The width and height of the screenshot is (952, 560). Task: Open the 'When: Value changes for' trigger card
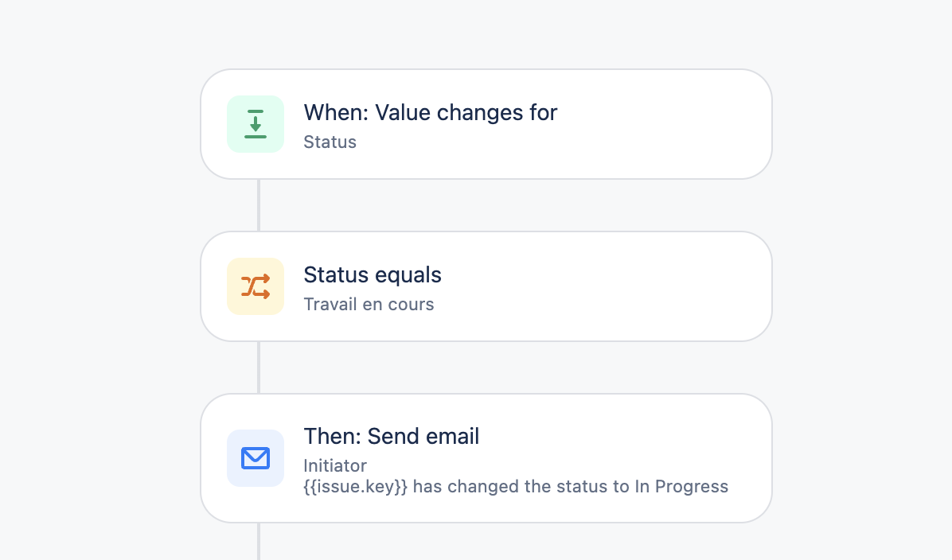pyautogui.click(x=486, y=123)
